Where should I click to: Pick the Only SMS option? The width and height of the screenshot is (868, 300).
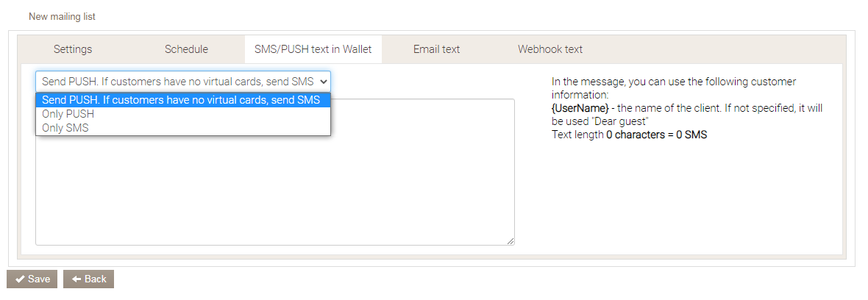[65, 128]
